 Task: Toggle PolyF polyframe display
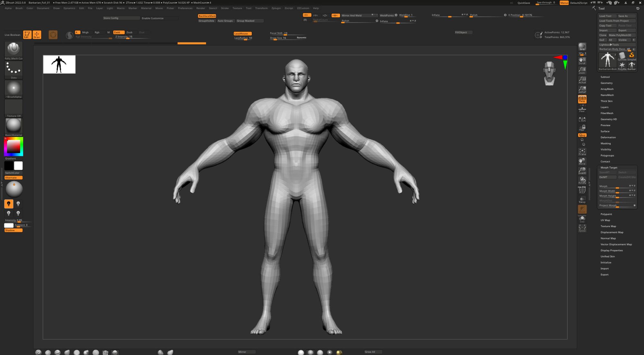pyautogui.click(x=582, y=190)
